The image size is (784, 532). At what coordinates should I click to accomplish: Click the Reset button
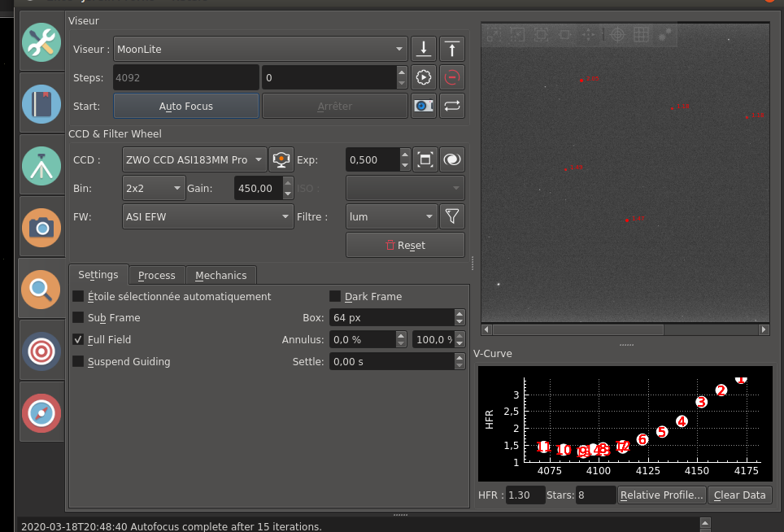[405, 245]
